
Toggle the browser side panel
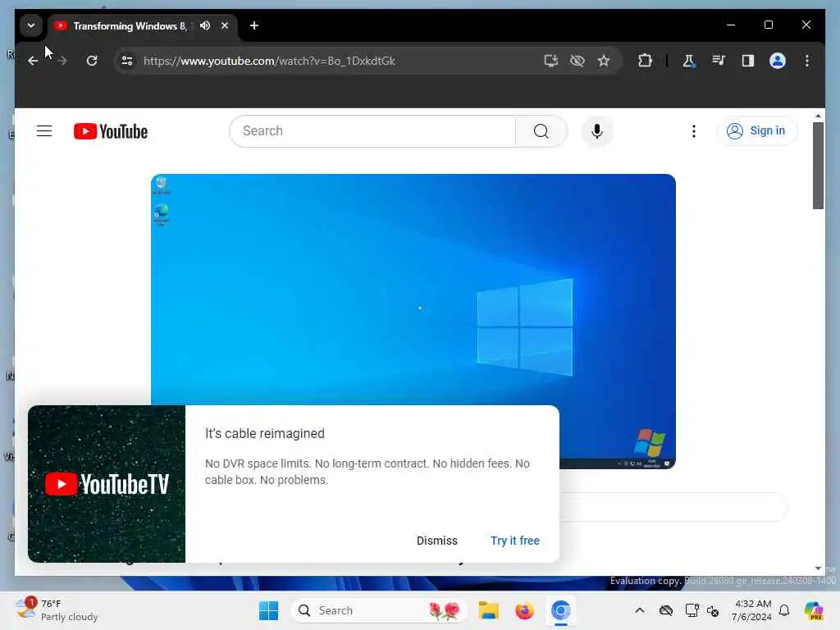[x=748, y=61]
